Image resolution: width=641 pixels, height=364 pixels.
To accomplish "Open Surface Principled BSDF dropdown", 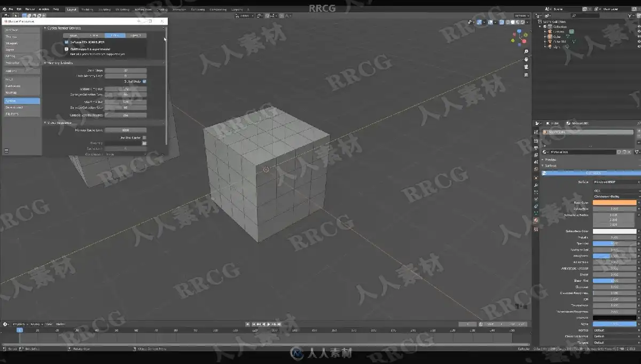I will tap(616, 182).
